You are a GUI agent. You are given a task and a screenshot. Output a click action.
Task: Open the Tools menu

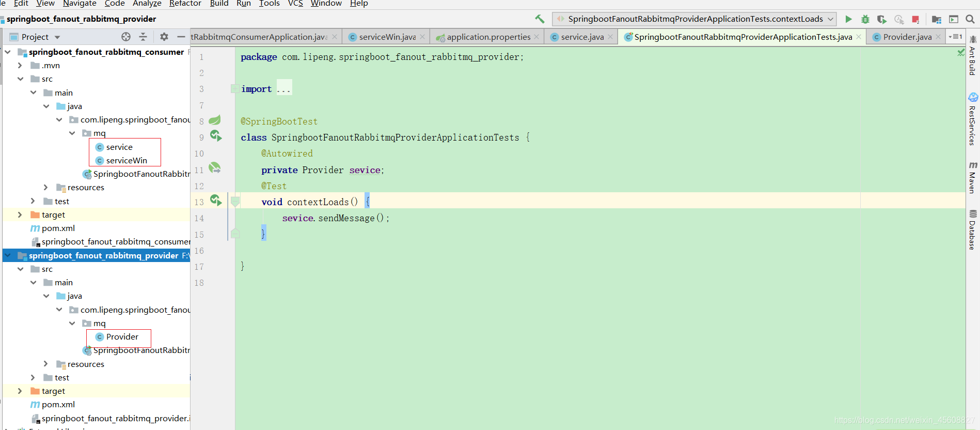[270, 4]
